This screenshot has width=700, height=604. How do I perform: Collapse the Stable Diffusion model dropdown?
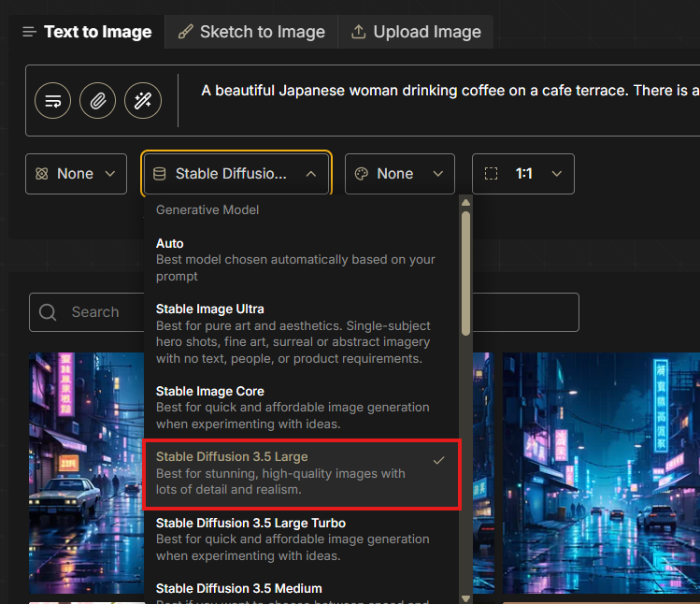coord(236,174)
